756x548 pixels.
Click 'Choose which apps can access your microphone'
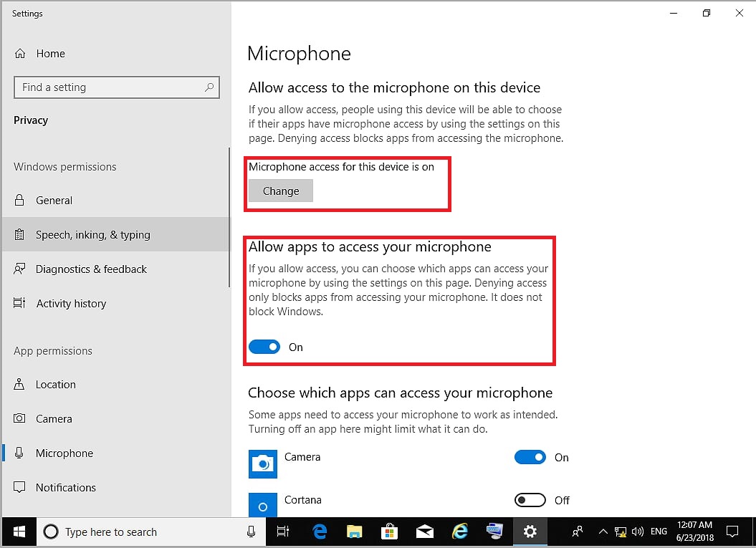pyautogui.click(x=400, y=393)
